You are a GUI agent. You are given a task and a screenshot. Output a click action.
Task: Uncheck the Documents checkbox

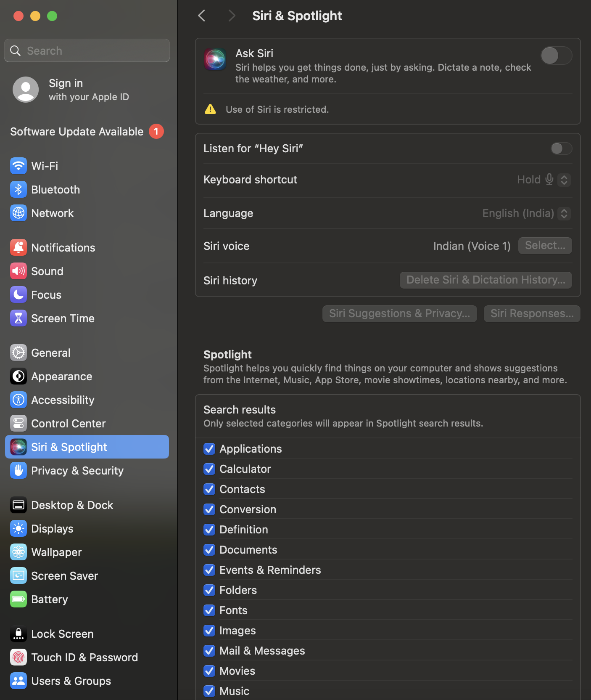(x=209, y=550)
